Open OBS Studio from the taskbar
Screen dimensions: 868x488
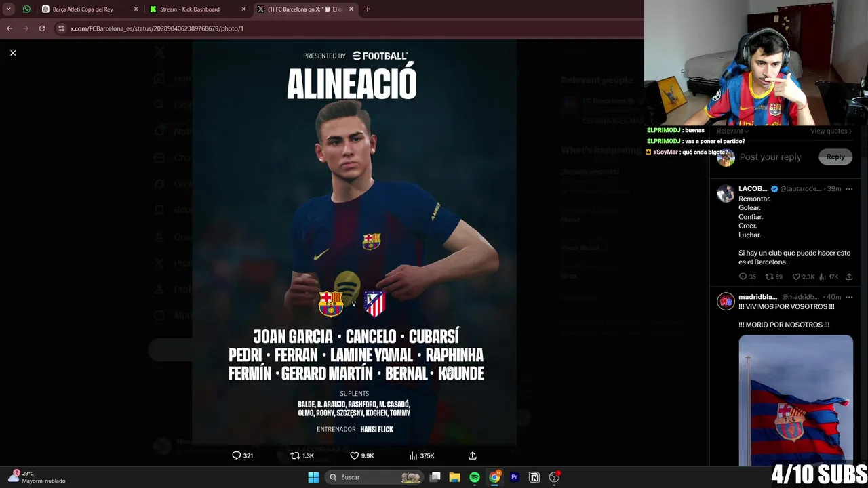click(554, 477)
